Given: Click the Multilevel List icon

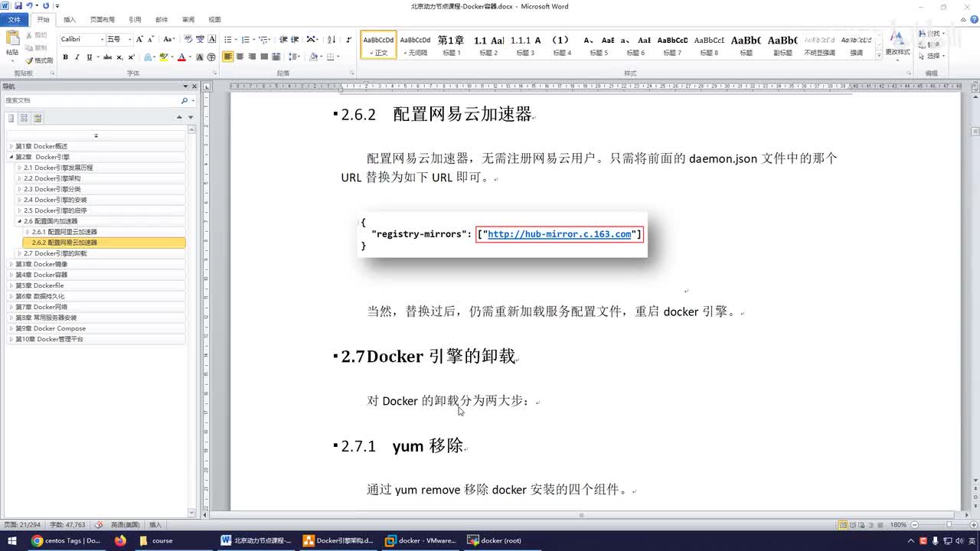Looking at the screenshot, I should click(x=263, y=39).
